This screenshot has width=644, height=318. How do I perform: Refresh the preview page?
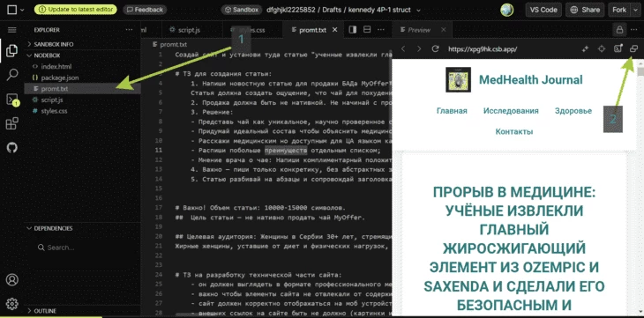coord(435,48)
